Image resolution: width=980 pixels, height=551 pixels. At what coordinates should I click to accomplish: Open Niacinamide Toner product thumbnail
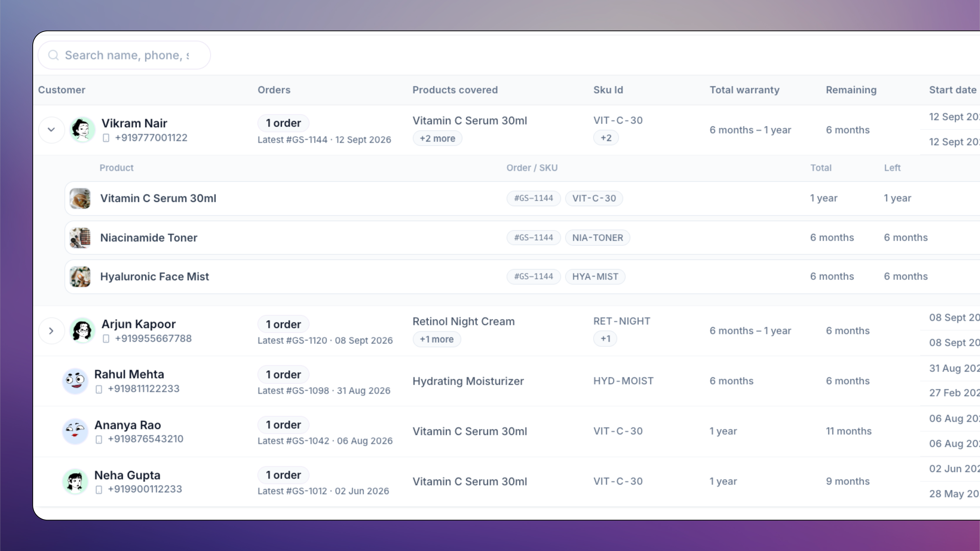80,238
